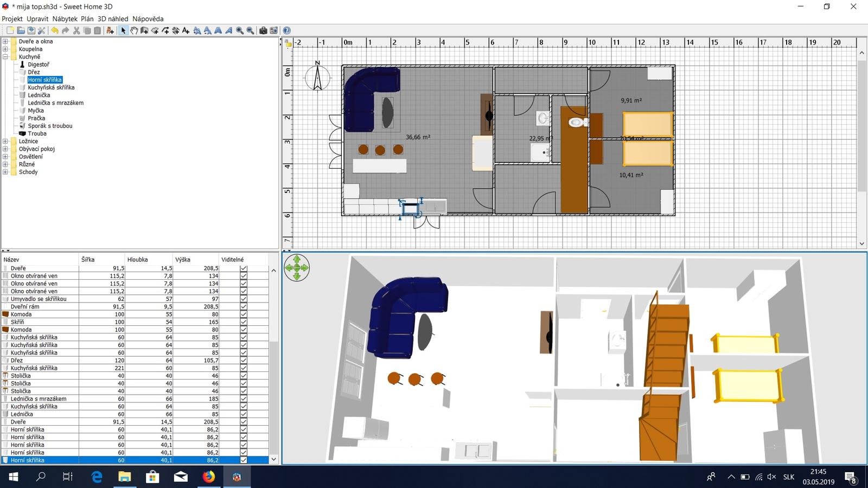Screen dimensions: 868x488
Task: Expand the Koupelna category in tree
Action: click(5, 49)
